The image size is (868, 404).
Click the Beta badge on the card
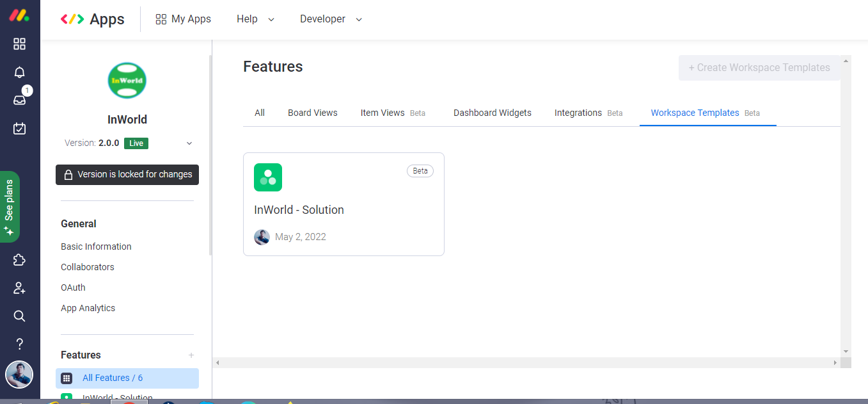pyautogui.click(x=420, y=171)
